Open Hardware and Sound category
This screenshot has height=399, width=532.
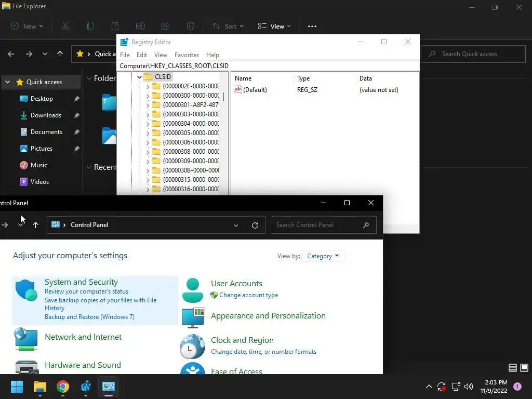click(83, 365)
